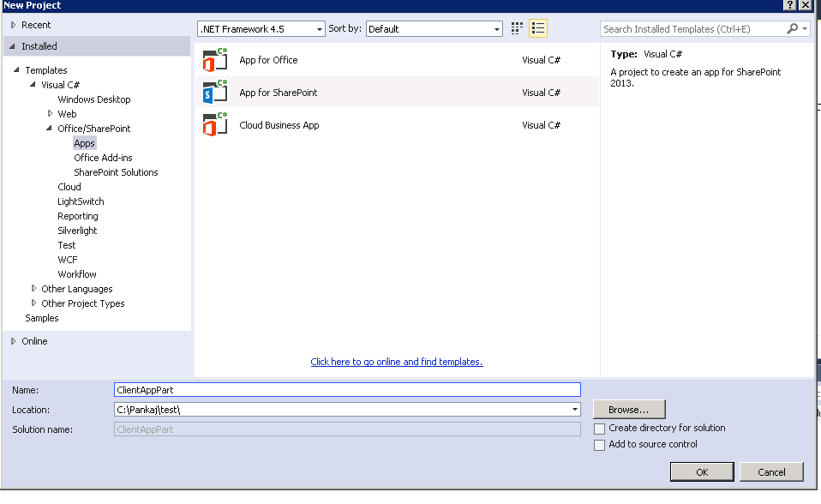Switch to small icons grid view
This screenshot has width=821, height=504.
pyautogui.click(x=517, y=28)
